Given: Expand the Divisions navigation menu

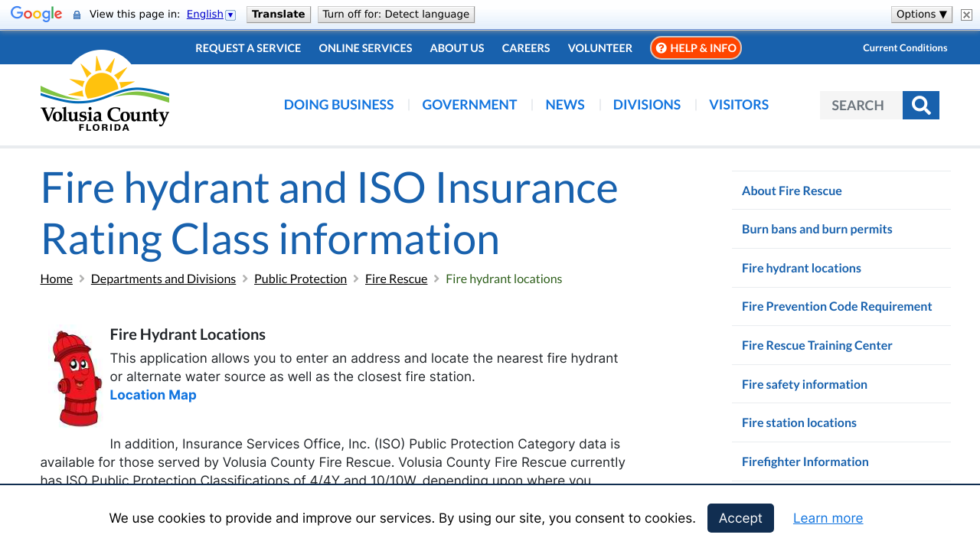Looking at the screenshot, I should pos(646,105).
